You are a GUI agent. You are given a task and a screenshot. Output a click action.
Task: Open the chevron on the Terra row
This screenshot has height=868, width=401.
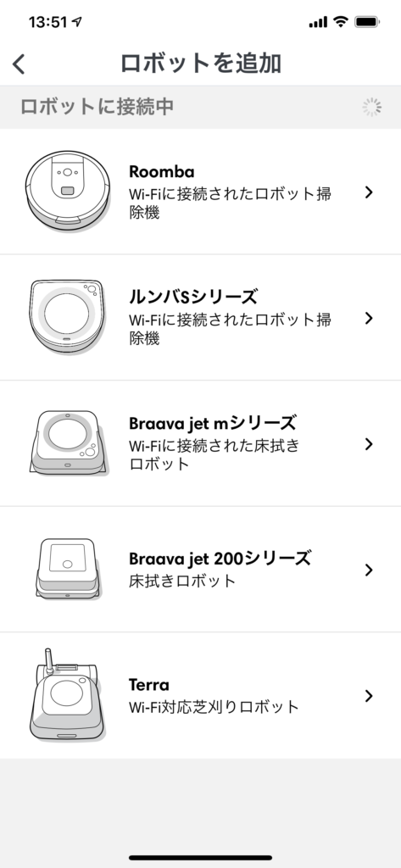tap(369, 696)
